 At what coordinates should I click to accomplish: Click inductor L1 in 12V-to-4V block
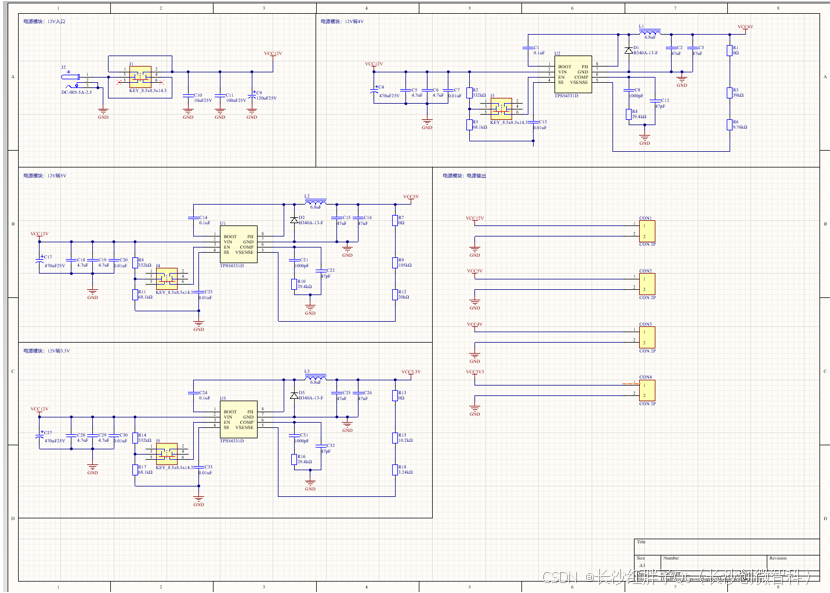pyautogui.click(x=650, y=32)
